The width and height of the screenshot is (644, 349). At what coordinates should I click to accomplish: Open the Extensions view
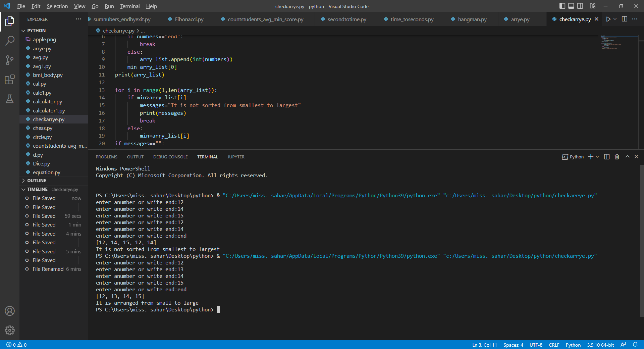click(10, 80)
